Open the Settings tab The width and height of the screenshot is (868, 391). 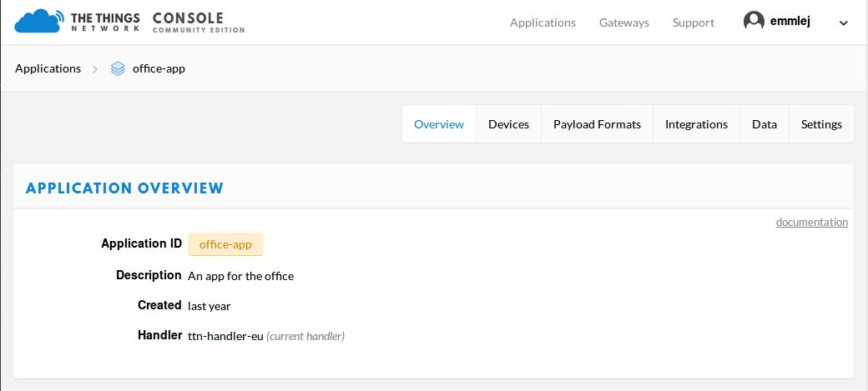(821, 124)
